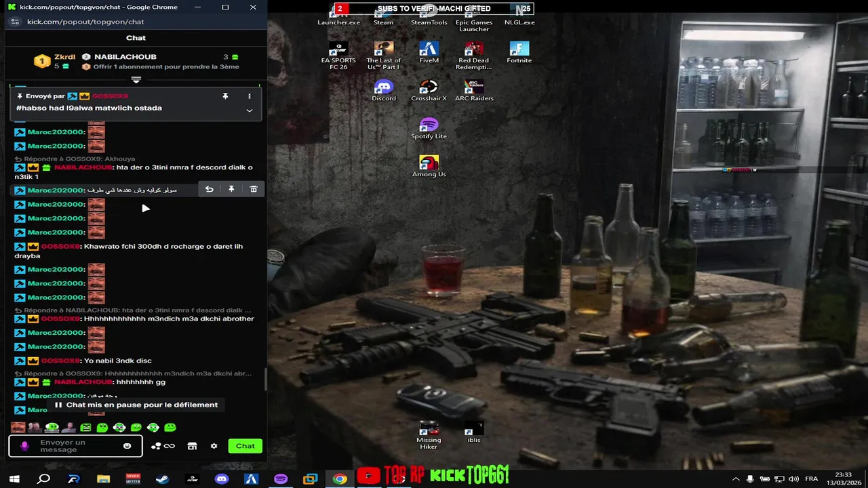Viewport: 868px width, 488px height.
Task: Open the Kick chat shop icon
Action: coord(193,446)
